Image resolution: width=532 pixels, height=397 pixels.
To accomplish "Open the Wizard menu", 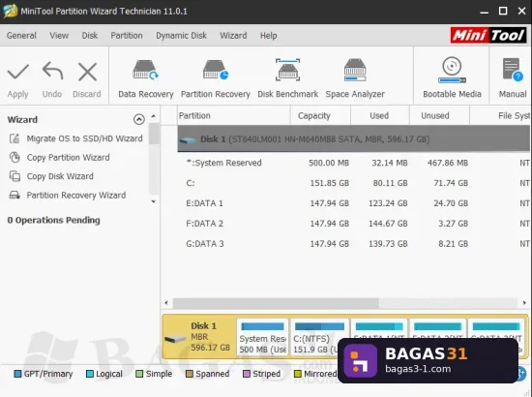I will click(233, 35).
